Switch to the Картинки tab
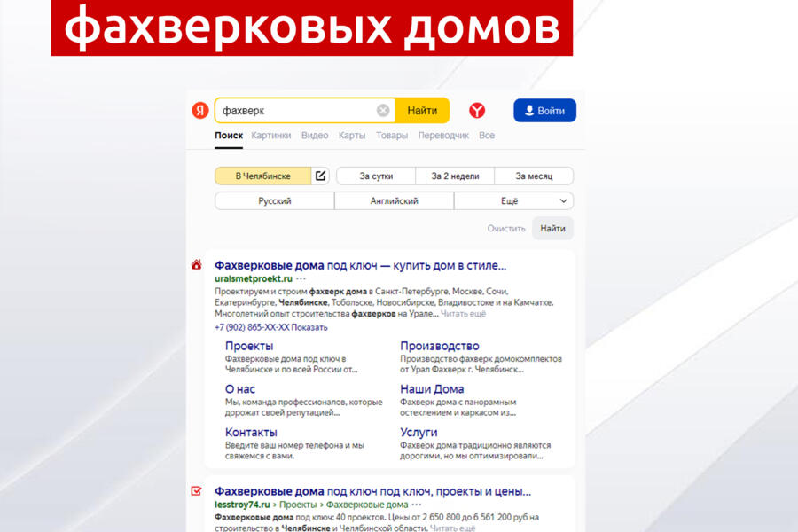Image resolution: width=798 pixels, height=532 pixels. tap(271, 135)
